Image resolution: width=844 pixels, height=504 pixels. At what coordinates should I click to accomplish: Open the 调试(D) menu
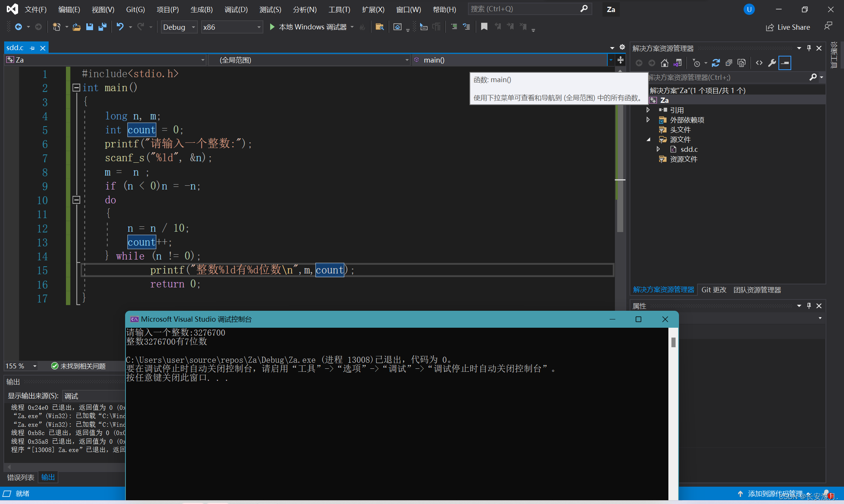(x=236, y=9)
